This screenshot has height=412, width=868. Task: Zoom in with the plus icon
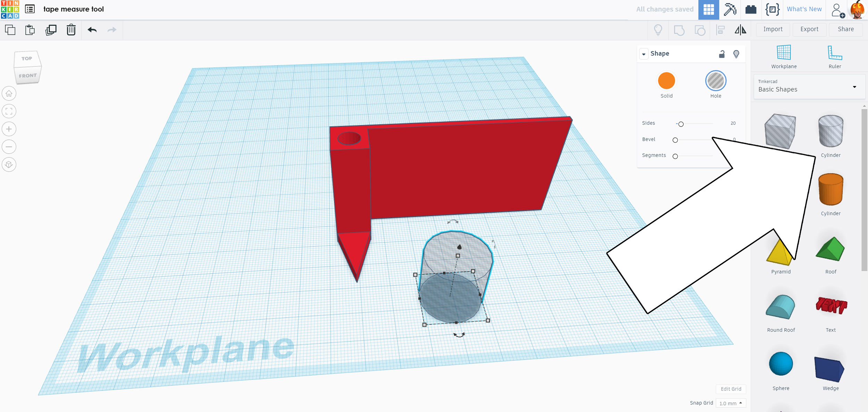click(x=9, y=129)
